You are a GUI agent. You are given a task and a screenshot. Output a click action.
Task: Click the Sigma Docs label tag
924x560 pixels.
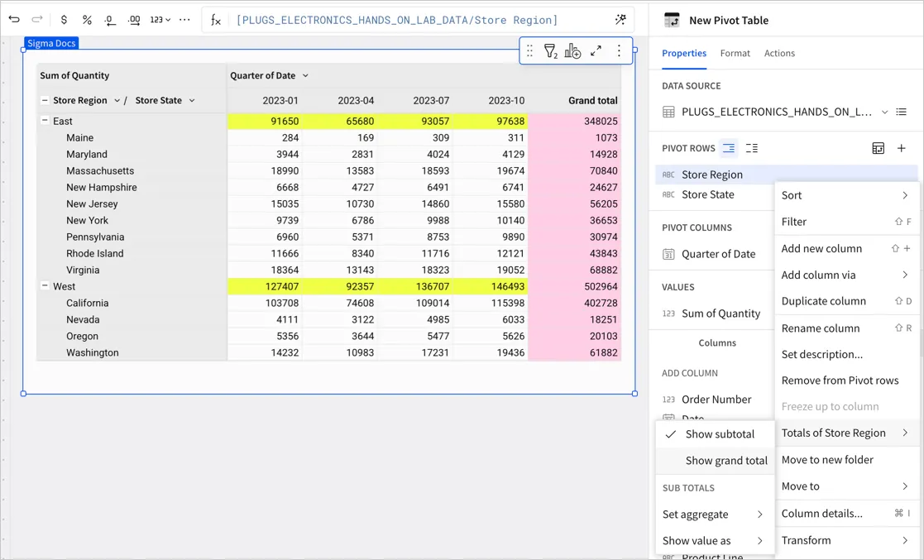51,43
